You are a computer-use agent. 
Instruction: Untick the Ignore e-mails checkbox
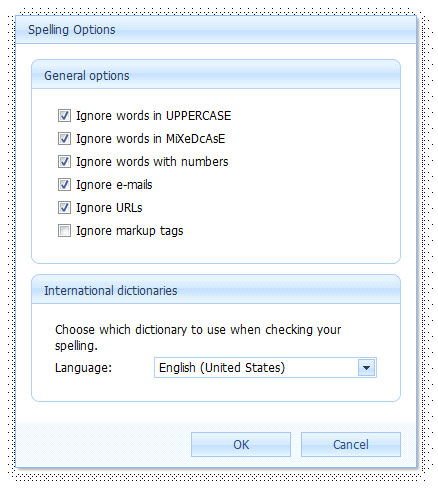pyautogui.click(x=64, y=185)
